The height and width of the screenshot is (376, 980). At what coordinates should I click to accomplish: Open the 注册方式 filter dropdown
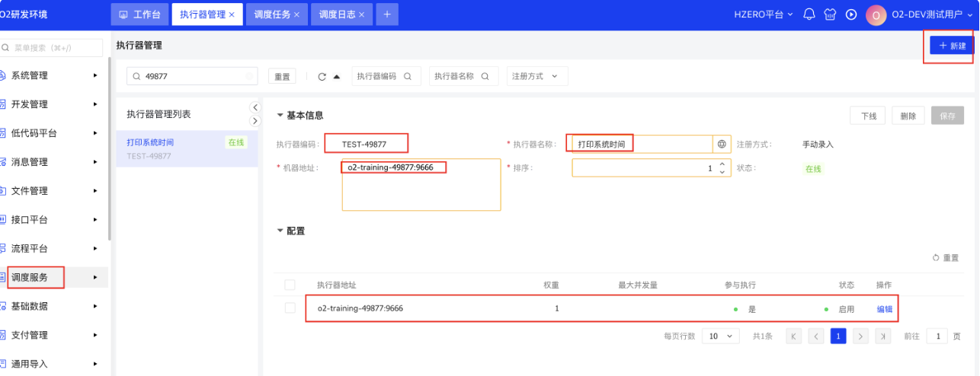pyautogui.click(x=536, y=76)
